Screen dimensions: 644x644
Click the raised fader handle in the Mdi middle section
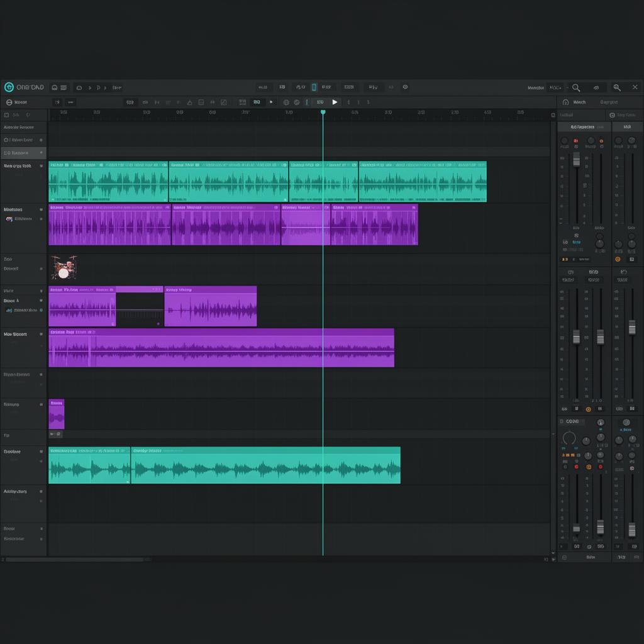click(632, 327)
